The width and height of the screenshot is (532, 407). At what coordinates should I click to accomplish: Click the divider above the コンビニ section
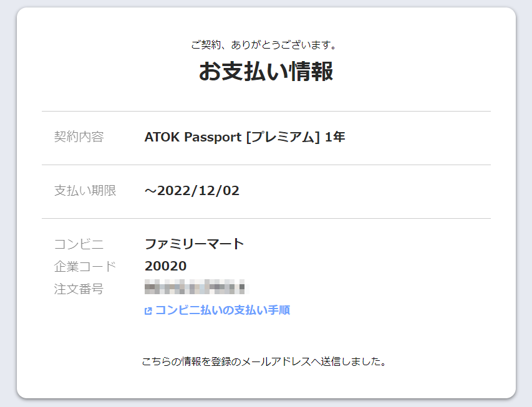coord(266,218)
